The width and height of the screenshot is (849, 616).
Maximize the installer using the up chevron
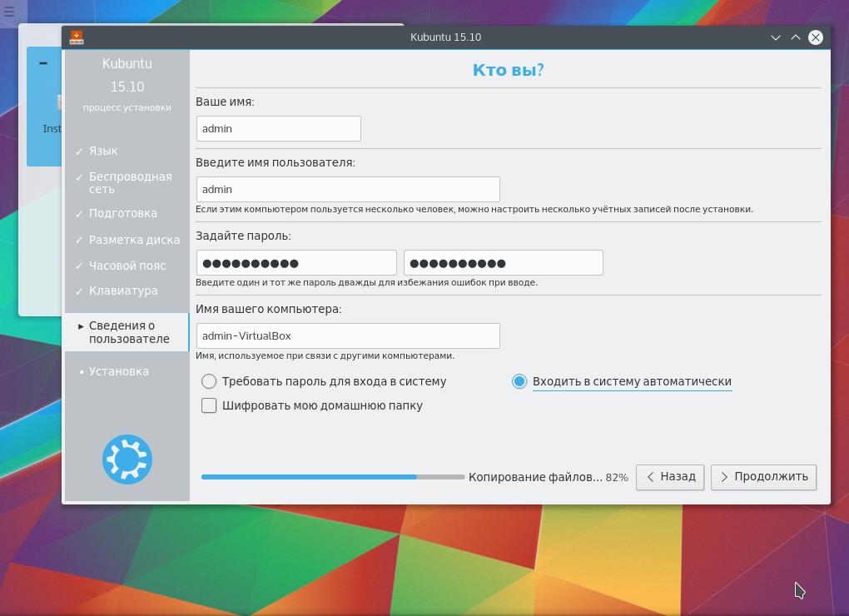(795, 37)
